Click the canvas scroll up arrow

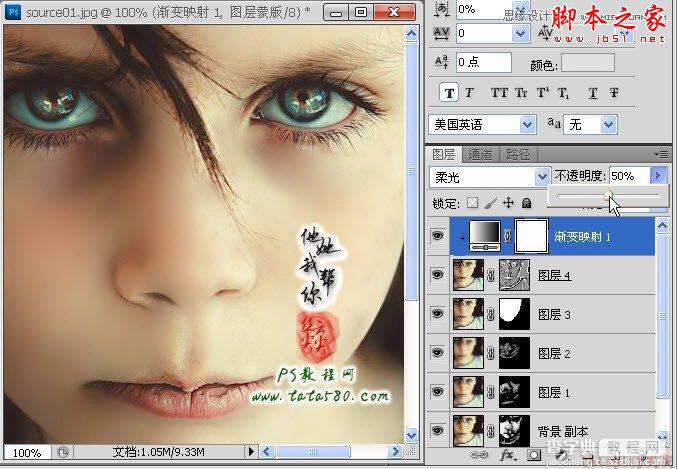[x=412, y=34]
